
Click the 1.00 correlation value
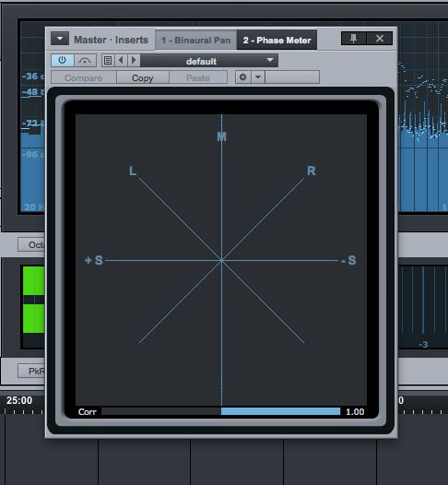coord(355,411)
